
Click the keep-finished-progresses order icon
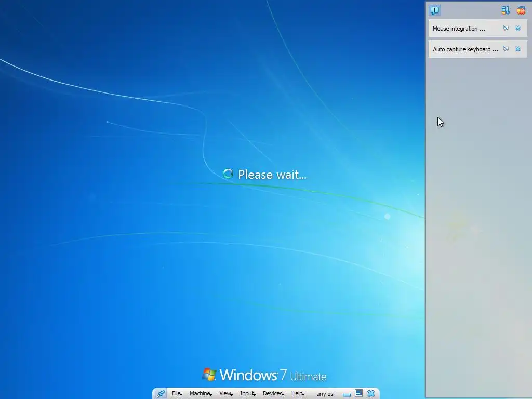click(x=506, y=10)
